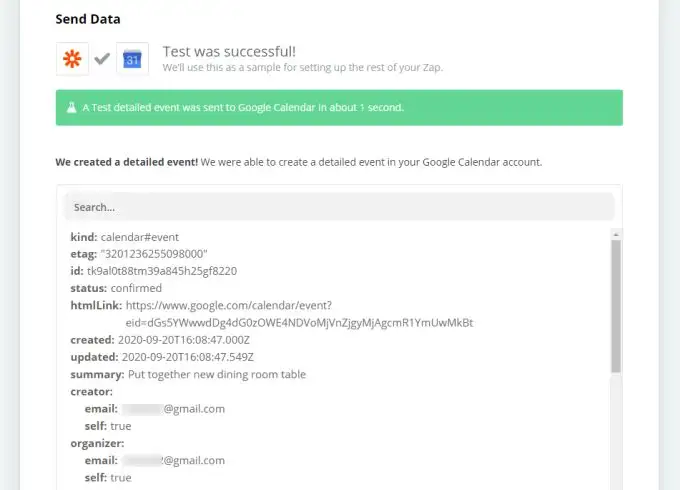This screenshot has width=680, height=490.
Task: Click the summary dining room table text
Action: pyautogui.click(x=217, y=374)
